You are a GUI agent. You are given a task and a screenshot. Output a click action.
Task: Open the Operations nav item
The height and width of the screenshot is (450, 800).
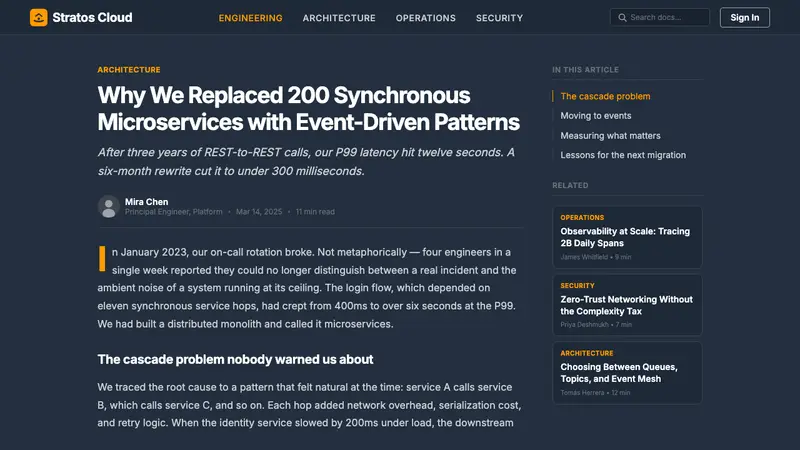pos(426,18)
